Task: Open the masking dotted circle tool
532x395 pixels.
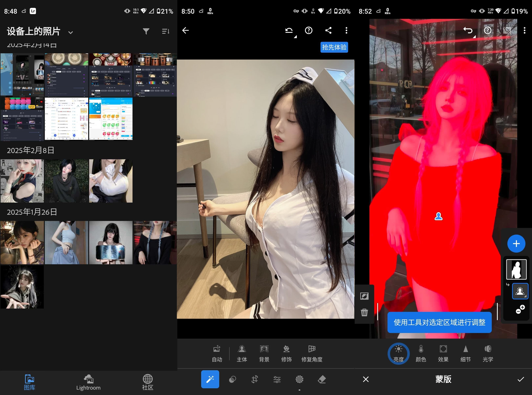Action: pyautogui.click(x=299, y=379)
